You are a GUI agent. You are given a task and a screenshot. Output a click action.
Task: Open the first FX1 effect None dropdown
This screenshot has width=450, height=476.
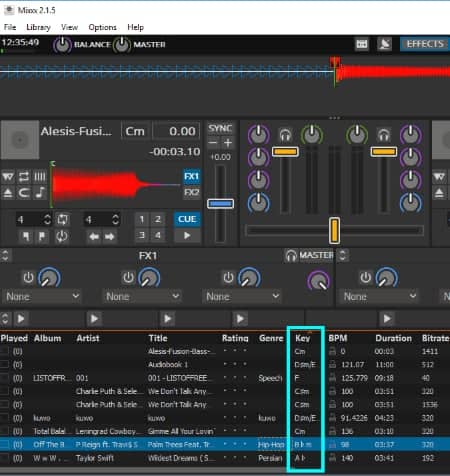click(43, 296)
